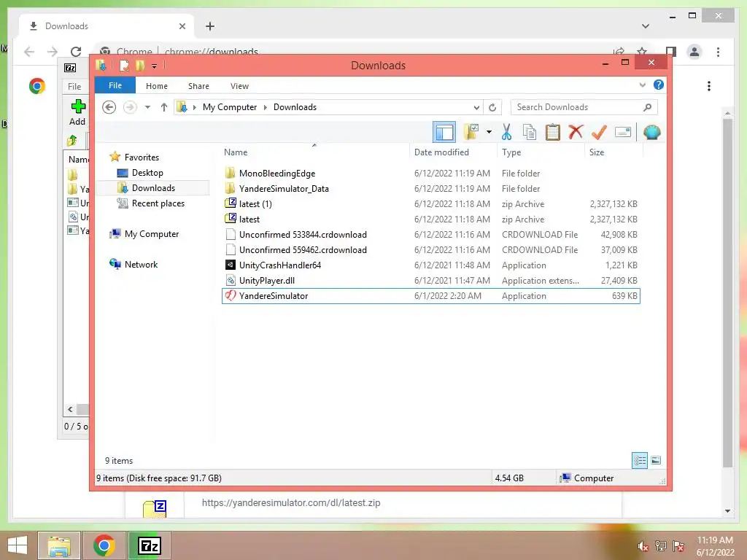Open the Chrome three-dot menu
Viewport: 747px width, 560px height.
point(718,52)
